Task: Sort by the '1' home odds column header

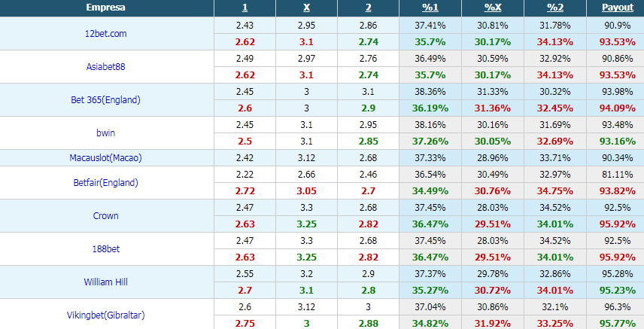Action: coord(245,8)
